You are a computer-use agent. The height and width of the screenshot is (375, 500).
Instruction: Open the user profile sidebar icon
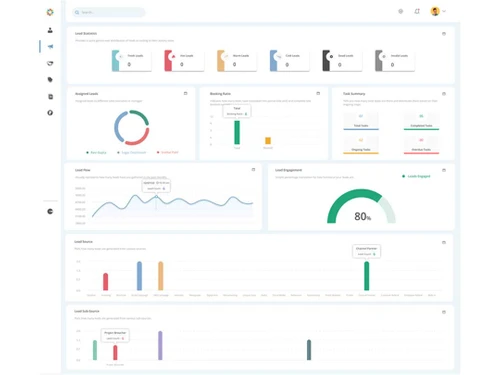50,30
